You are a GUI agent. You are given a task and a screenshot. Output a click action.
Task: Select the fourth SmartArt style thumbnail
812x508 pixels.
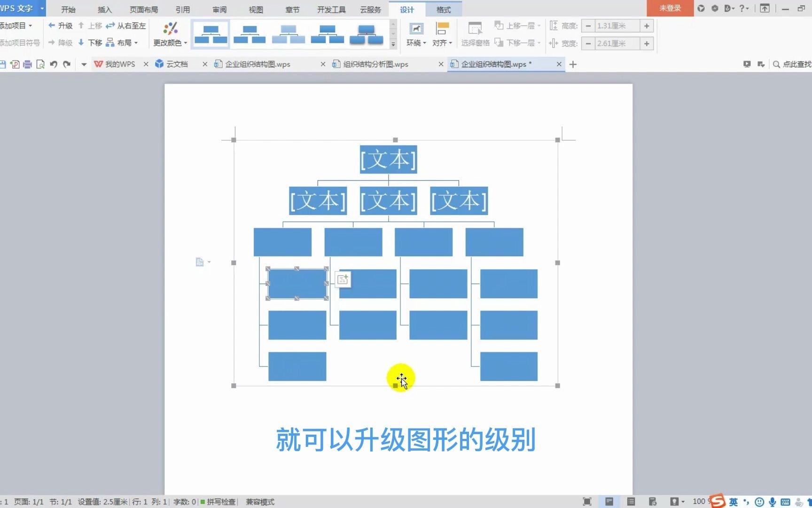click(328, 34)
